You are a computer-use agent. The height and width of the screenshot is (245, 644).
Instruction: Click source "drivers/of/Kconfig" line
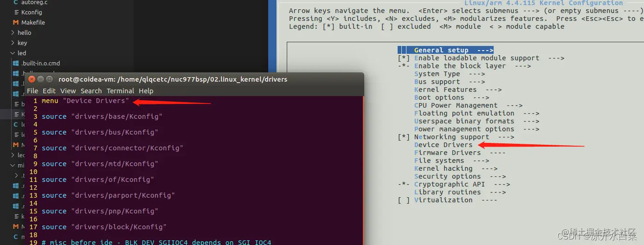[98, 180]
